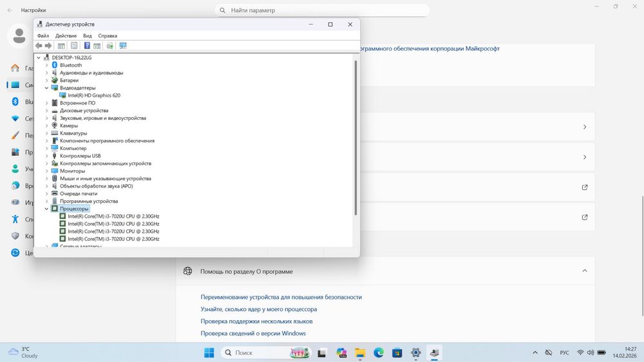Collapse the Процессоры category

(x=46, y=209)
